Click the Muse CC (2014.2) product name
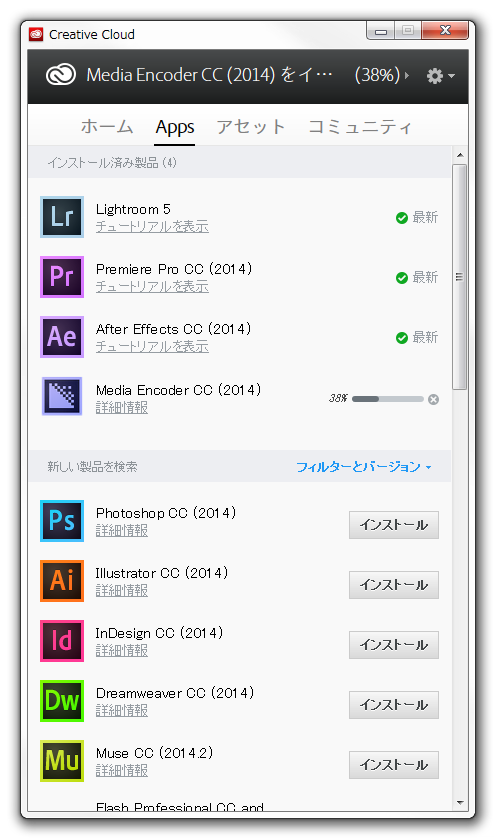Image resolution: width=496 pixels, height=839 pixels. [x=155, y=753]
